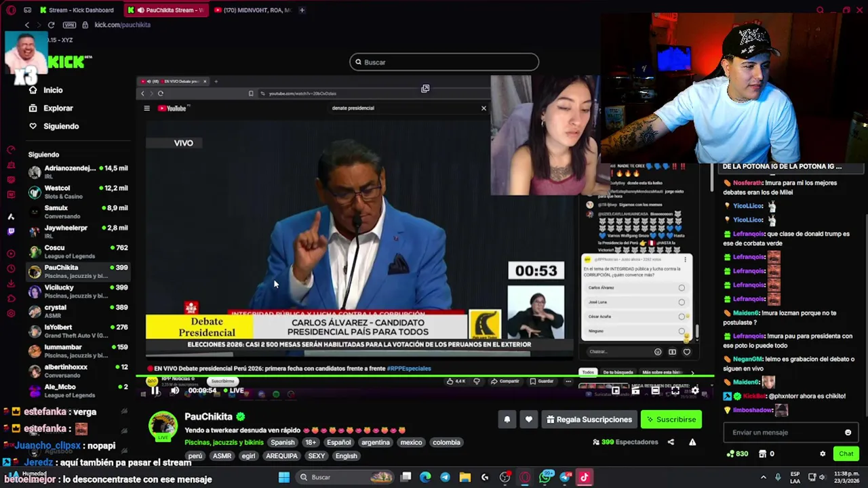The width and height of the screenshot is (868, 488).
Task: Select the ASMR tag
Action: coord(222,456)
